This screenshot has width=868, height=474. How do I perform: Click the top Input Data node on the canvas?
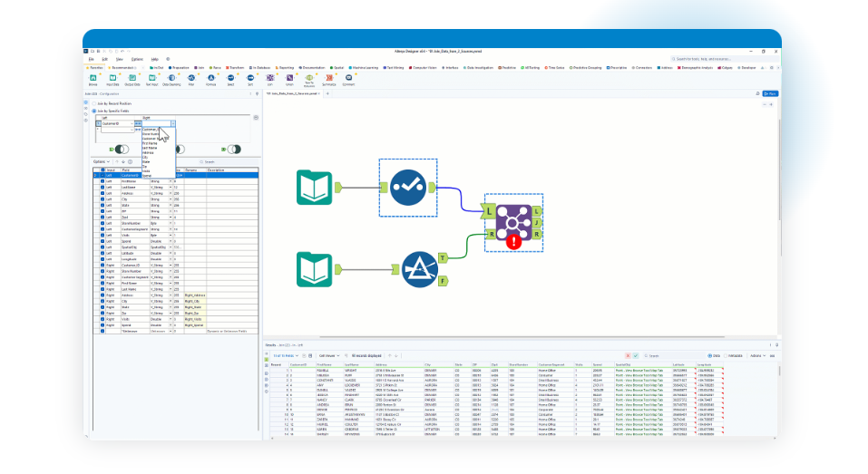[x=315, y=188]
